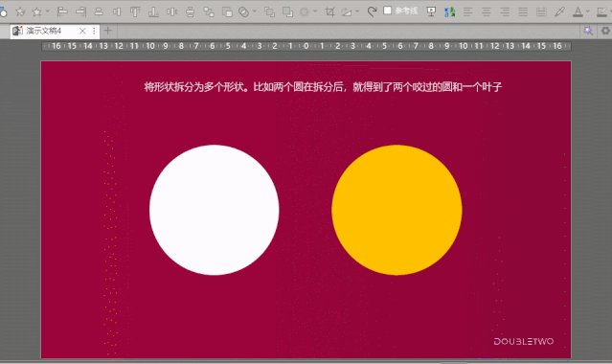Screen dimensions: 612x364
Task: Open the 演示文稿4 tab options menu
Action: click(x=94, y=31)
